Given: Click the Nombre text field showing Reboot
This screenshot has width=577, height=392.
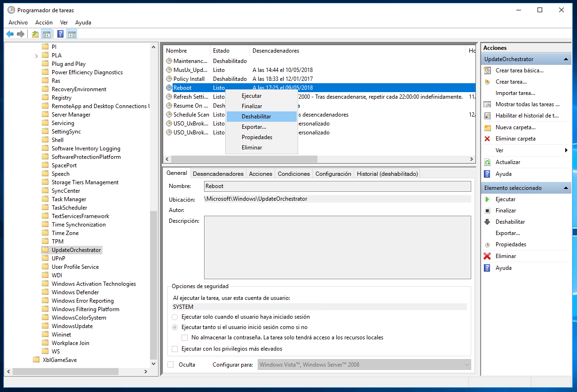Looking at the screenshot, I should [x=337, y=186].
